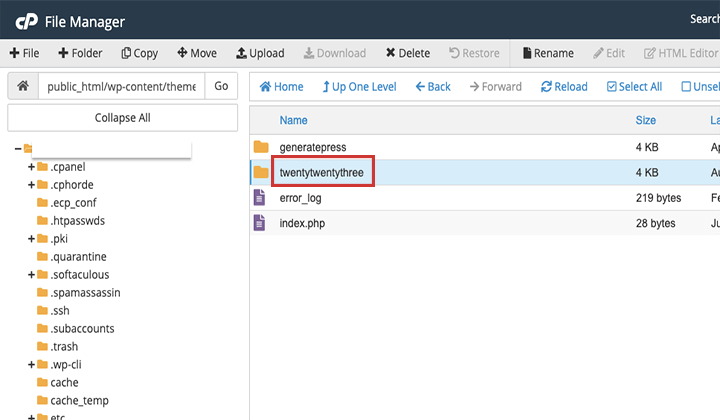Open the Copy tool in toolbar

click(140, 53)
